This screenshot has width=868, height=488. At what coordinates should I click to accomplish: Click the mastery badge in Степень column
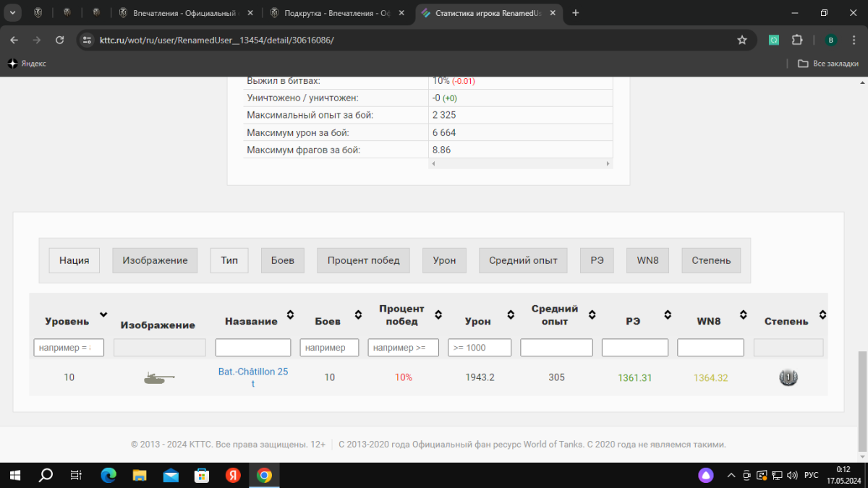click(788, 377)
